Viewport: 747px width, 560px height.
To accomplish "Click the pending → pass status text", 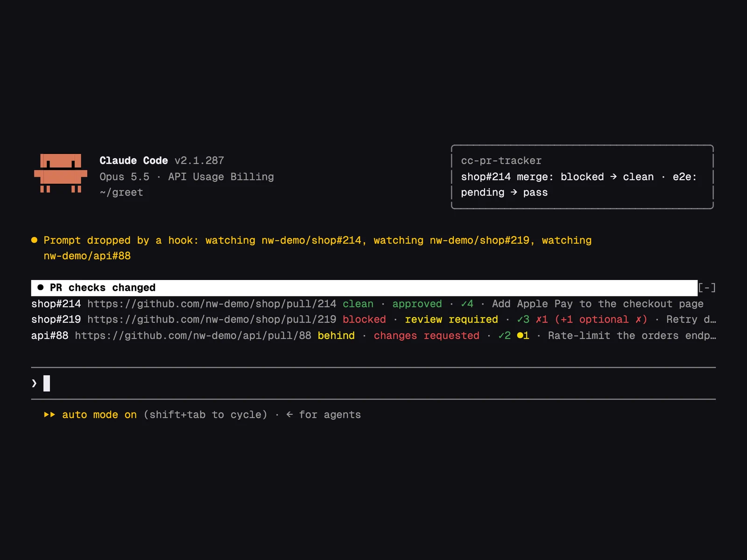I will 504,192.
